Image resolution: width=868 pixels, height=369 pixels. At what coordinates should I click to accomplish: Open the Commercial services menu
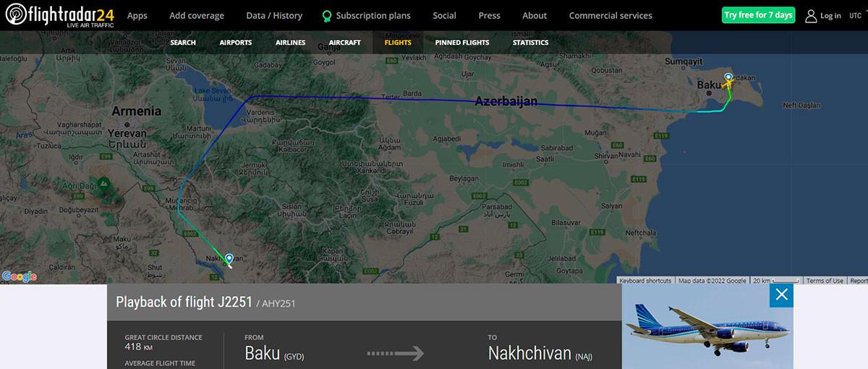610,15
